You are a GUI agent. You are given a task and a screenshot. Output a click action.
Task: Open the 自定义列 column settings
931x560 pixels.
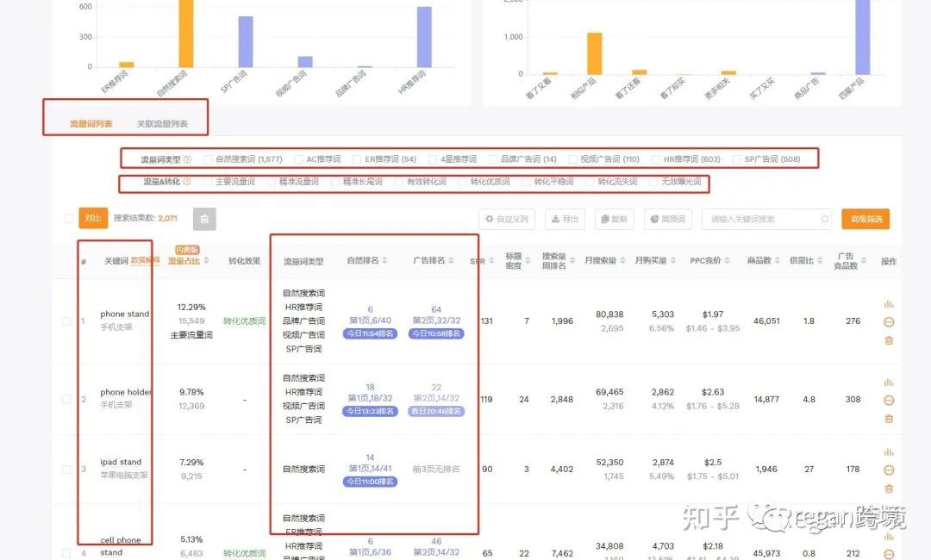pos(507,219)
